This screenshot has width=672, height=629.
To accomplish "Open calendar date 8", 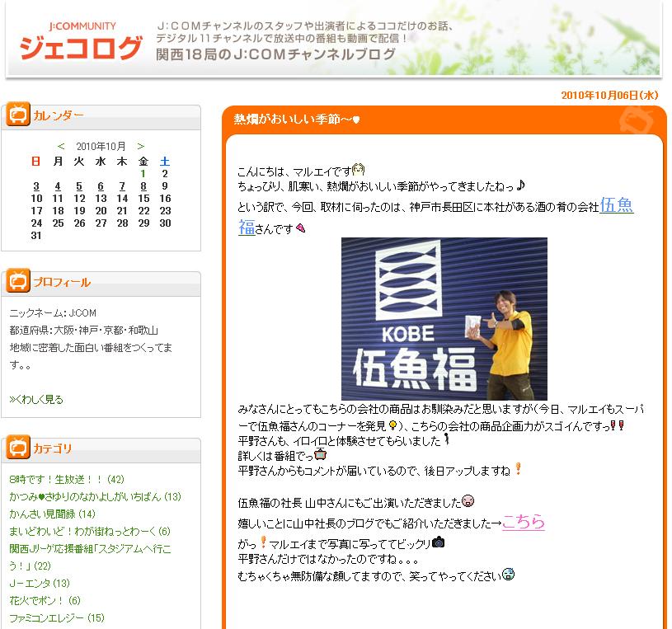I will point(143,186).
